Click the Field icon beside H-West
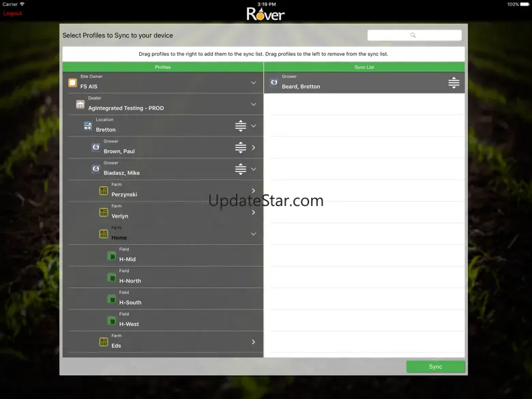 coord(112,321)
